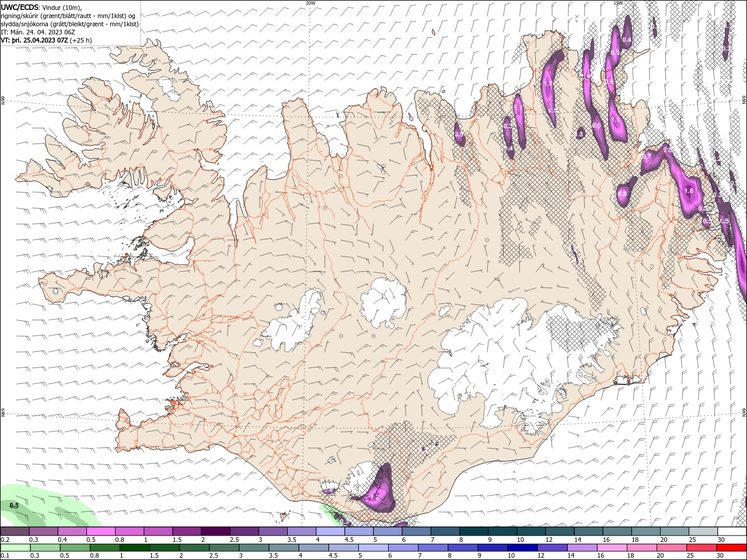Screen dimensions: 747x560
Task: Click the '(+25 h)' forecast offset text
Action: pos(81,40)
